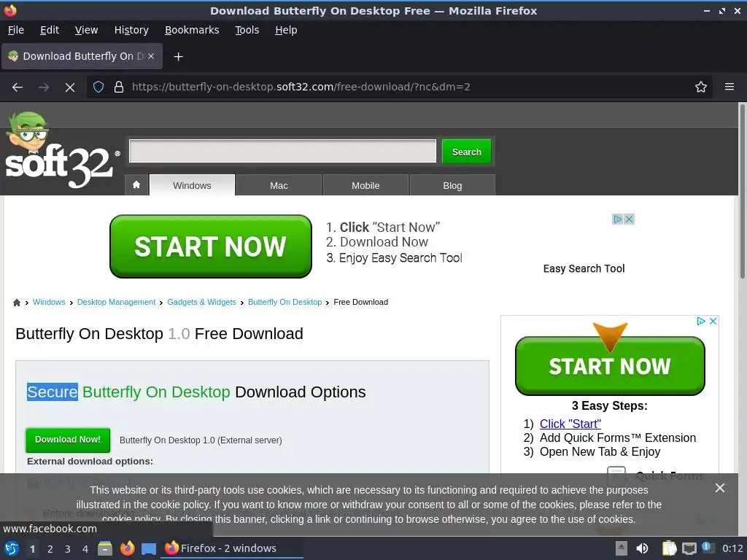Click into the soft32 search field
Screen dimensions: 747x560
(x=282, y=151)
